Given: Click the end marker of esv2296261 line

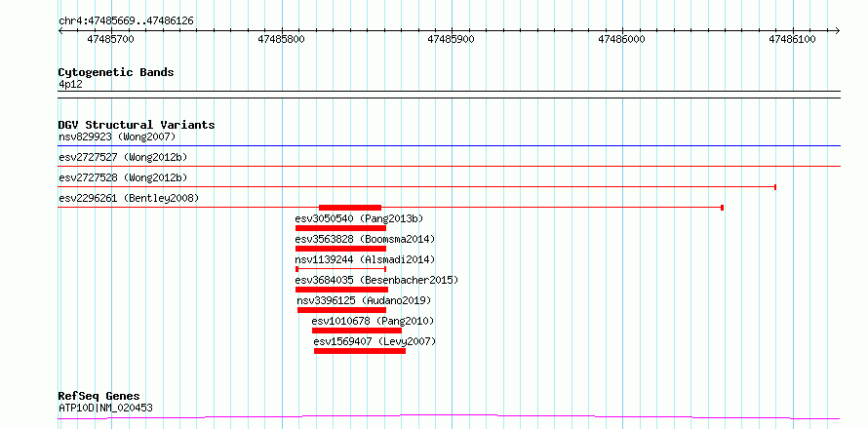Looking at the screenshot, I should 722,208.
